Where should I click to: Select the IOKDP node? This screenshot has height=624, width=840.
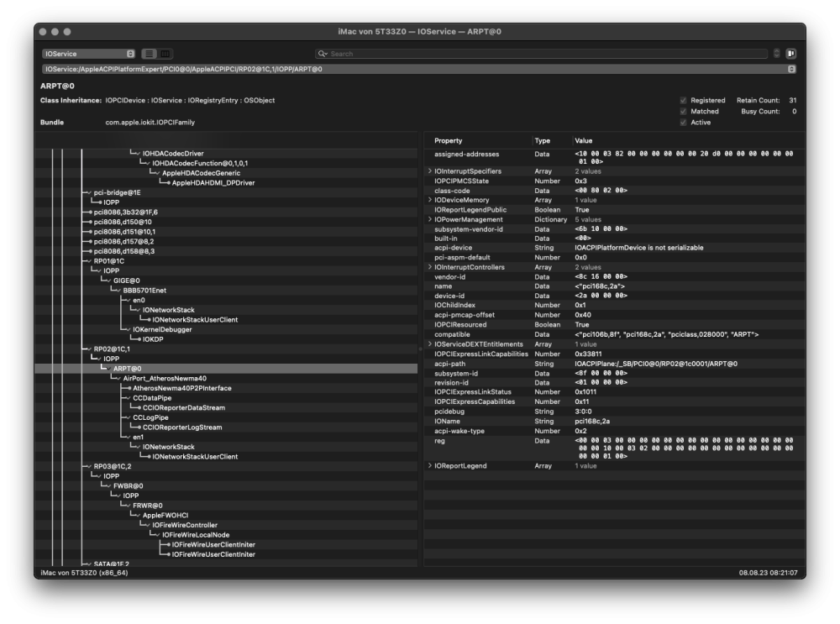153,339
